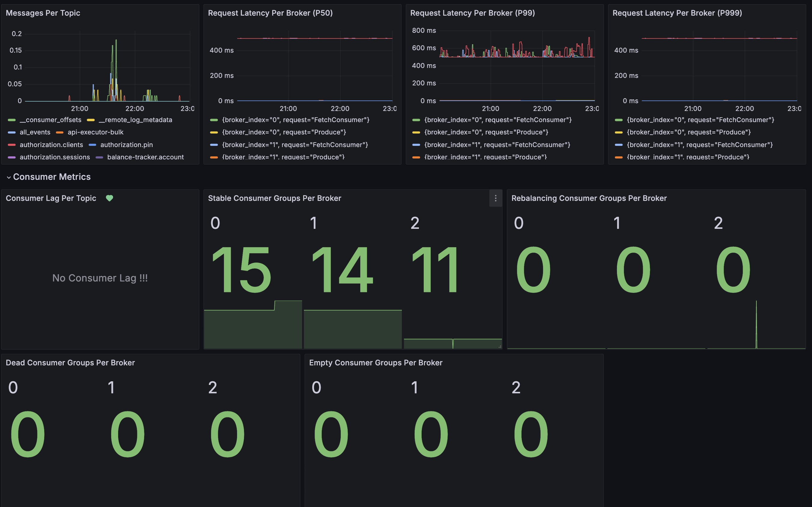Click Consumer Lag Per Topic panel title

(51, 198)
